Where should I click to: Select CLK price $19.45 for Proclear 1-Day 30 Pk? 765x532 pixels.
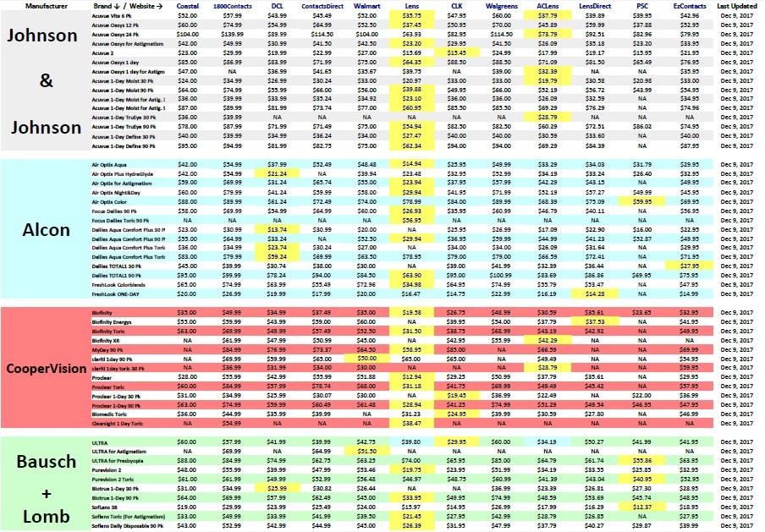click(x=457, y=396)
